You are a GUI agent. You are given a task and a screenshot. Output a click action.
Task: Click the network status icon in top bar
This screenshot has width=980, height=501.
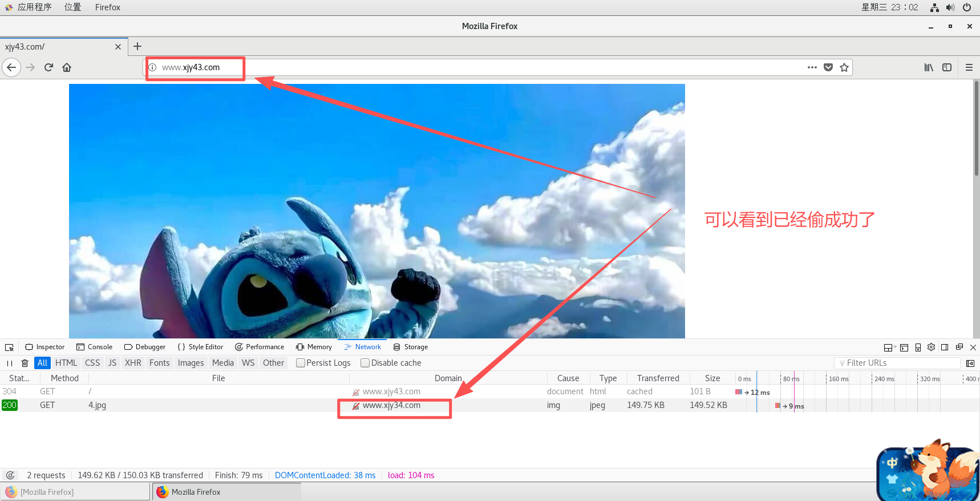pos(934,7)
